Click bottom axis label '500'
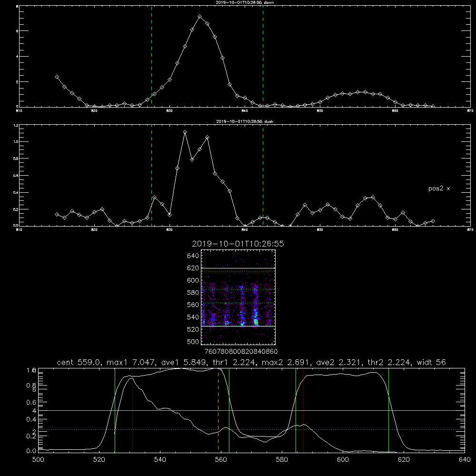The width and height of the screenshot is (476, 476). click(38, 460)
